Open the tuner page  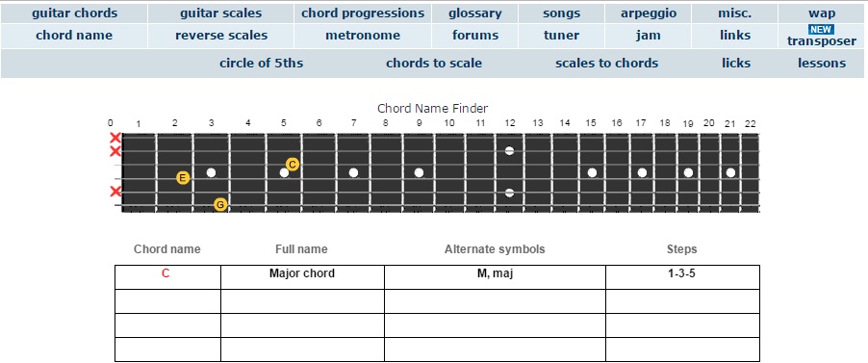(561, 36)
